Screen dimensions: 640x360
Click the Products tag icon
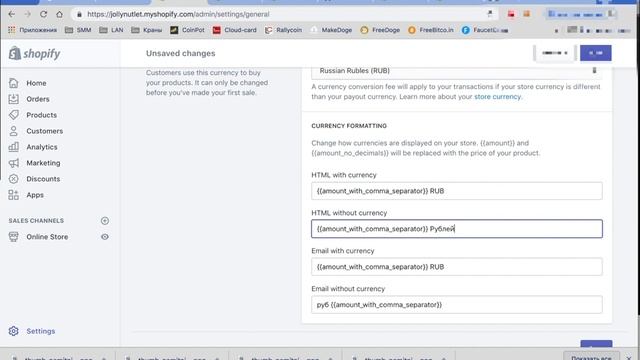(13, 115)
